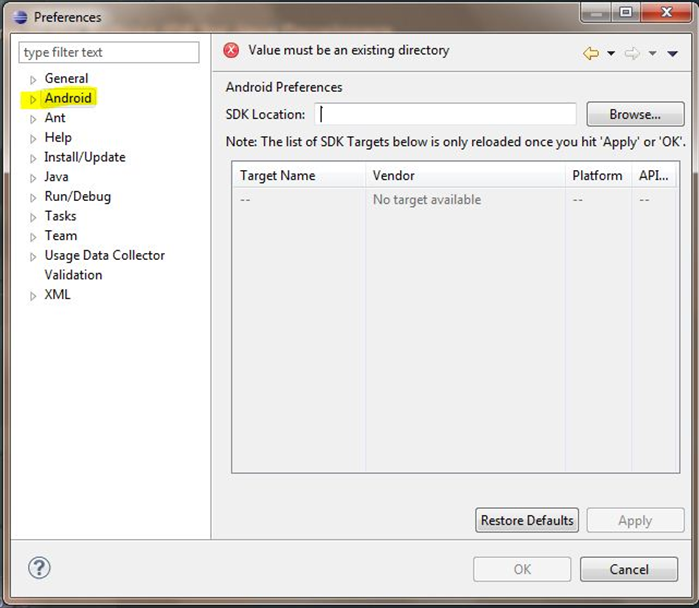Click the Browse... button

click(635, 114)
